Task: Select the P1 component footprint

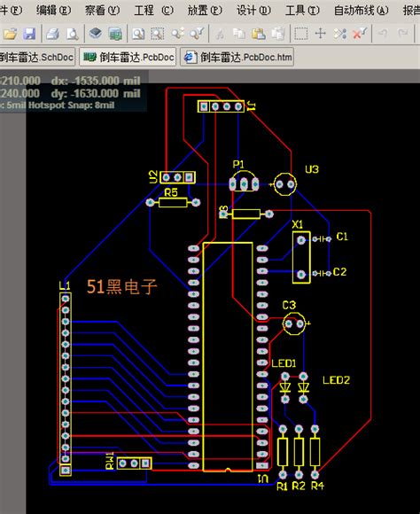Action: [x=244, y=182]
